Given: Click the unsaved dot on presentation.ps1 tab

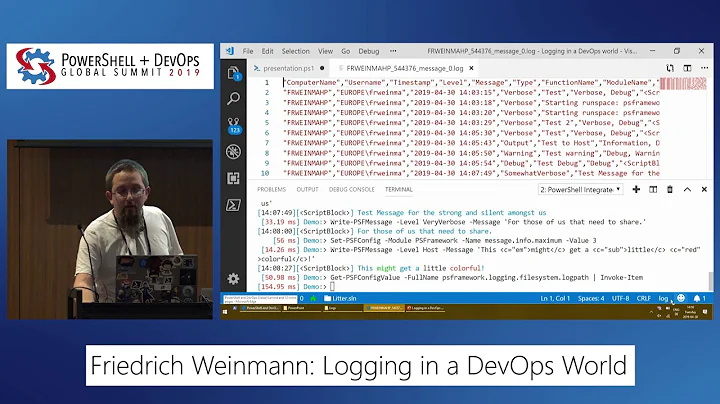Looking at the screenshot, I should click(322, 68).
